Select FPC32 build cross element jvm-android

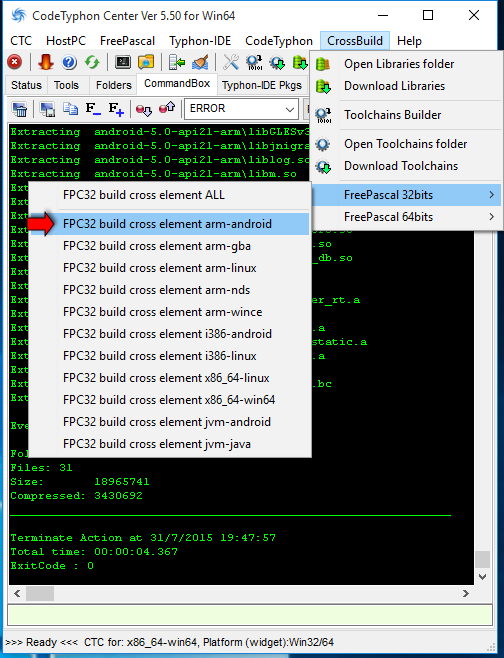pos(170,422)
